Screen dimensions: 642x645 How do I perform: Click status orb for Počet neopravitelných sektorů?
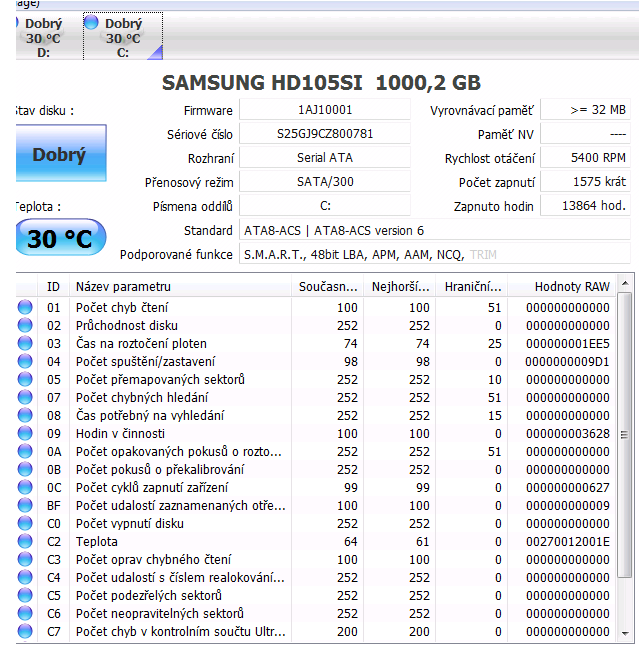[25, 613]
